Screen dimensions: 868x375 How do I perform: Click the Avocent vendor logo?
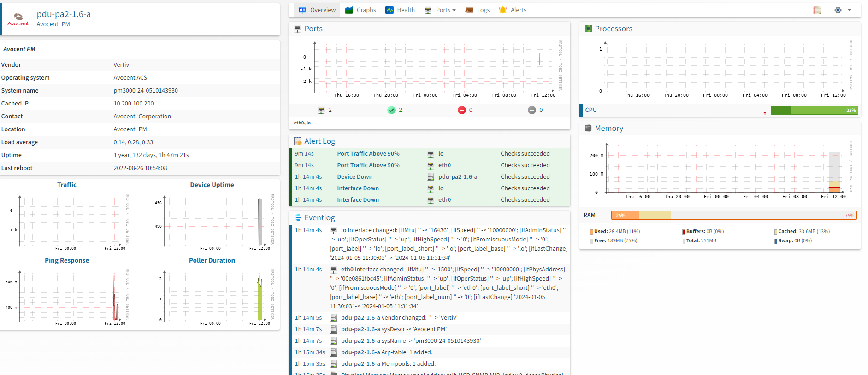click(x=18, y=19)
